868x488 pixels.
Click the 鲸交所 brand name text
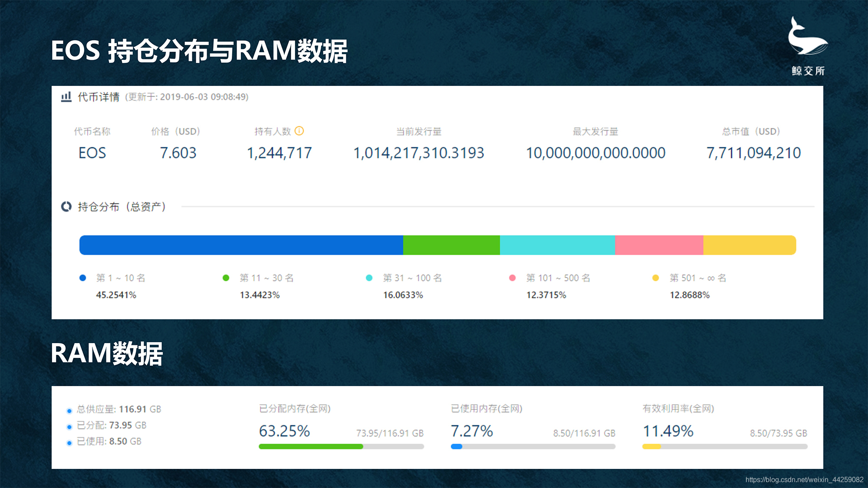pos(808,71)
